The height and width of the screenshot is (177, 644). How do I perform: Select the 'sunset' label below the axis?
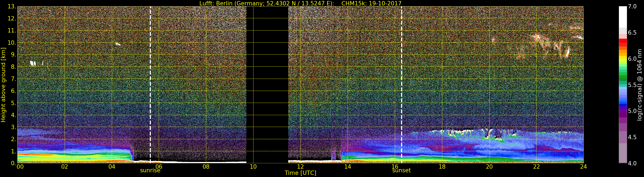pos(401,171)
